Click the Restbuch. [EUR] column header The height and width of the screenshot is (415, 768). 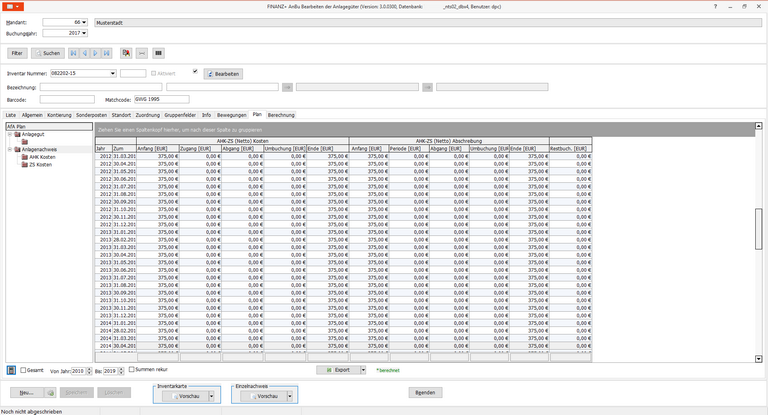pyautogui.click(x=570, y=148)
